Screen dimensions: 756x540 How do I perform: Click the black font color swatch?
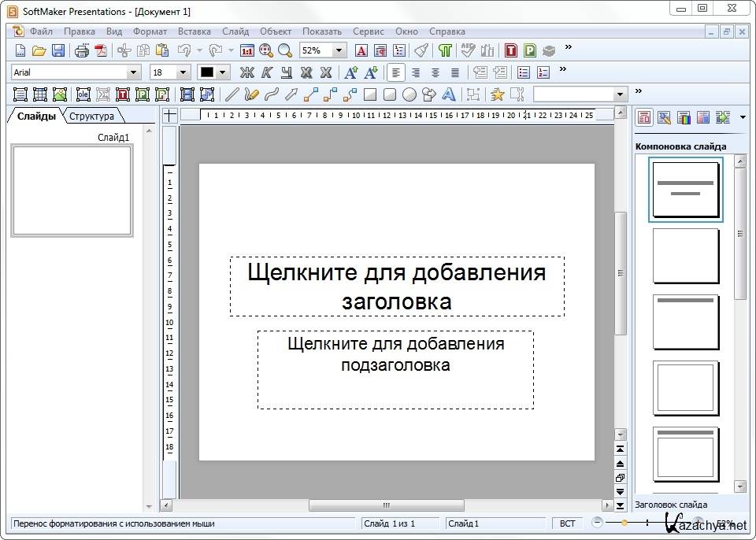[207, 72]
